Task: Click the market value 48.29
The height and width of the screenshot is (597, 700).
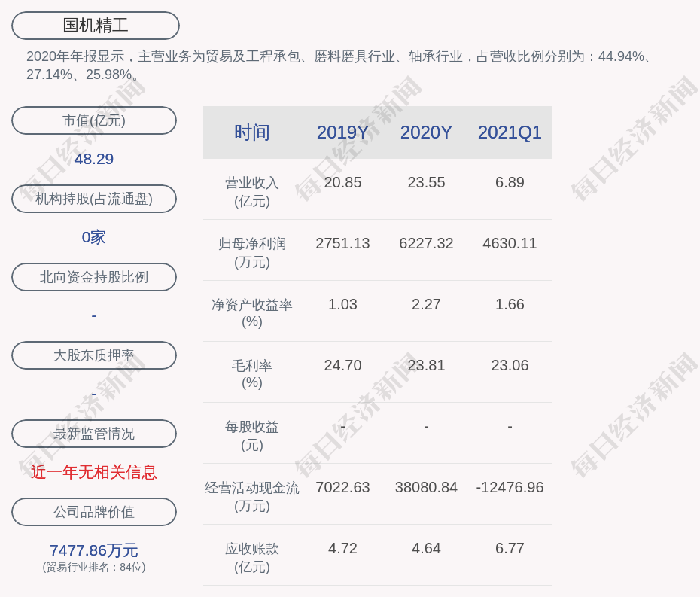Action: point(94,159)
